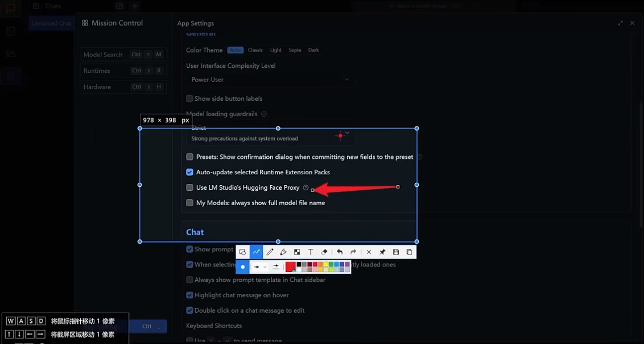Pick the orange color swatch
This screenshot has height=344, width=644.
point(320,264)
